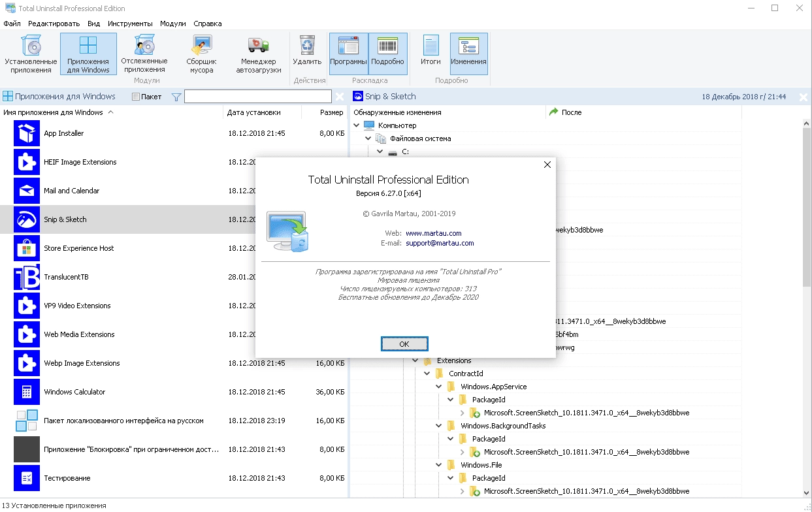Click the application filter search field

coord(258,97)
